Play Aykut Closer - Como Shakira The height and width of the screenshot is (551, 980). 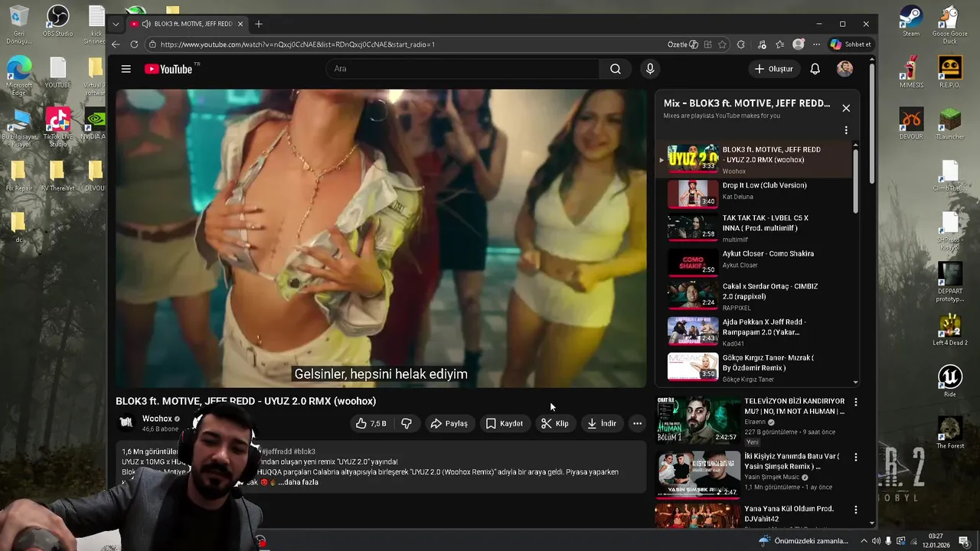pos(754,262)
